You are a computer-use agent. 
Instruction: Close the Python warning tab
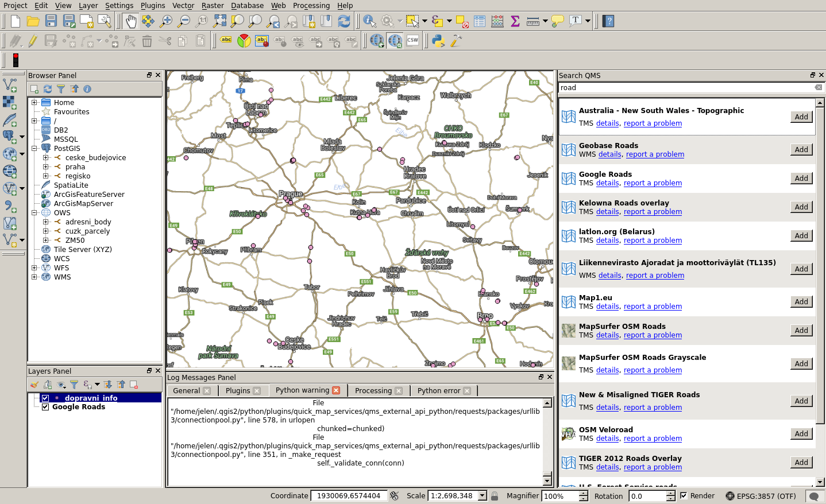pos(336,390)
